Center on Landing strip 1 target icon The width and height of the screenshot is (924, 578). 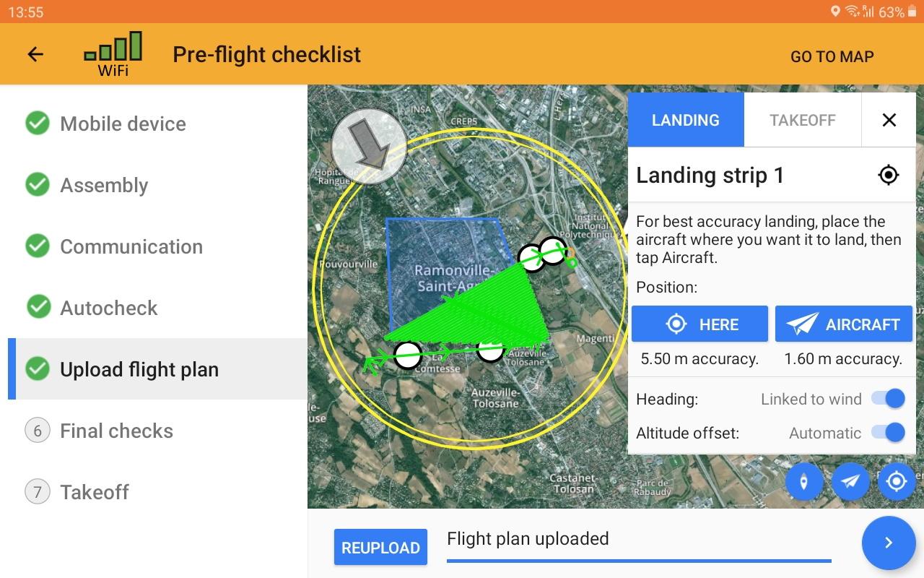[888, 175]
